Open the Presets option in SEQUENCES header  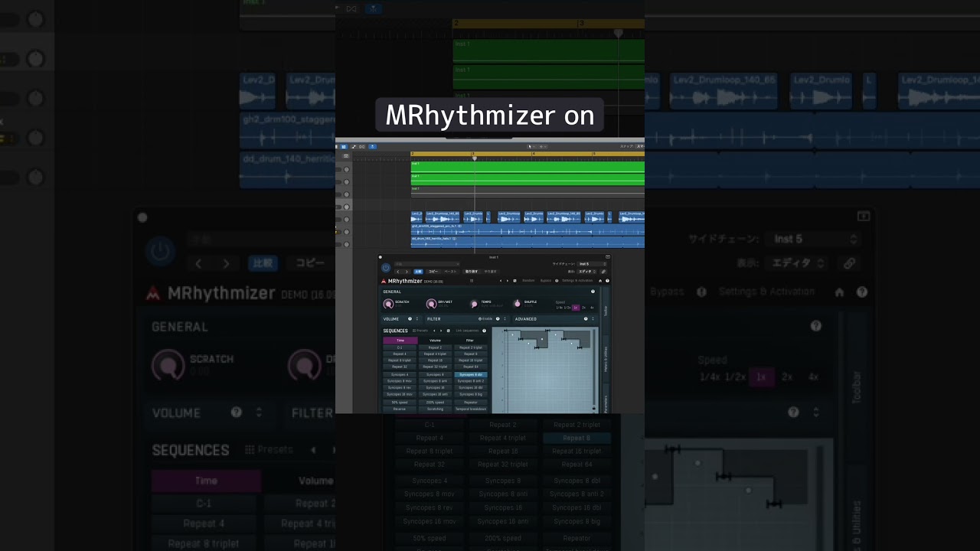point(420,331)
